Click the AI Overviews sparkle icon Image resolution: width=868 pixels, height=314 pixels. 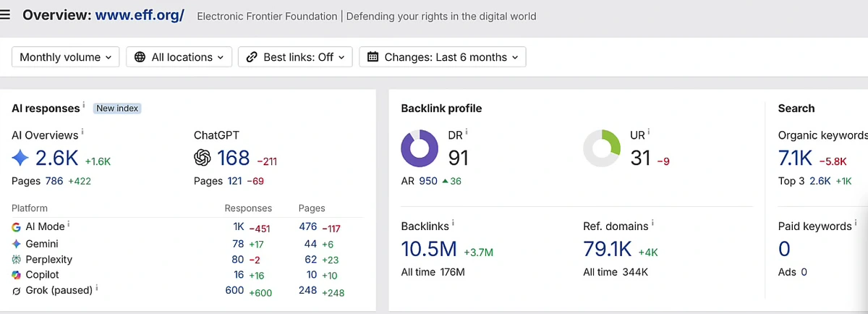(21, 158)
